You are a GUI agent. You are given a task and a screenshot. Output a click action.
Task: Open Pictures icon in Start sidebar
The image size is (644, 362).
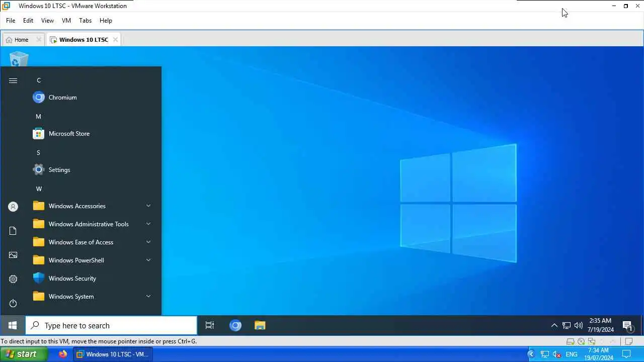click(13, 255)
